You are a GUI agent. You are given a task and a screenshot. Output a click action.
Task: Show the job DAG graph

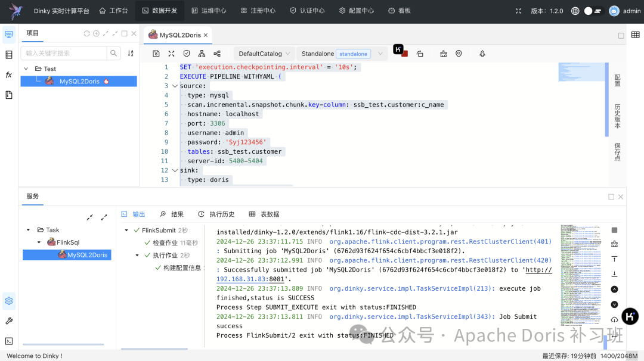pos(202,54)
